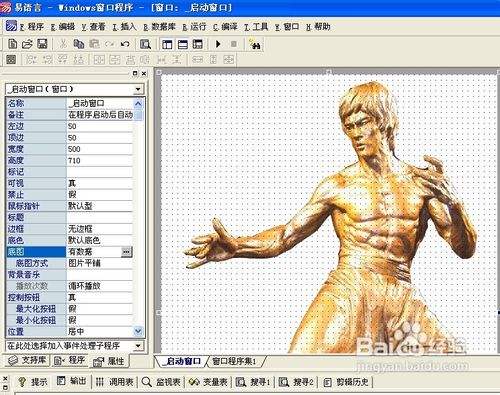Screen dimensions: 500x395
Task: Open the 搜寻2 bottom tab
Action: point(296,382)
